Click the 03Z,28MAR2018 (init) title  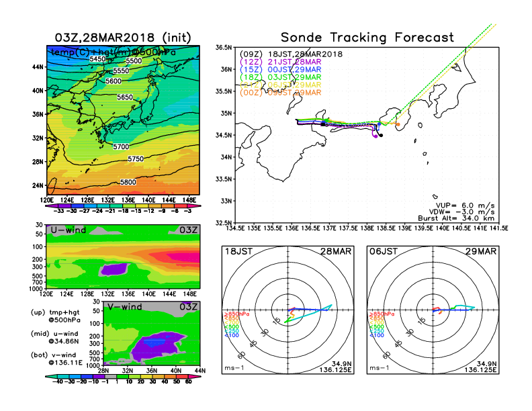point(122,38)
